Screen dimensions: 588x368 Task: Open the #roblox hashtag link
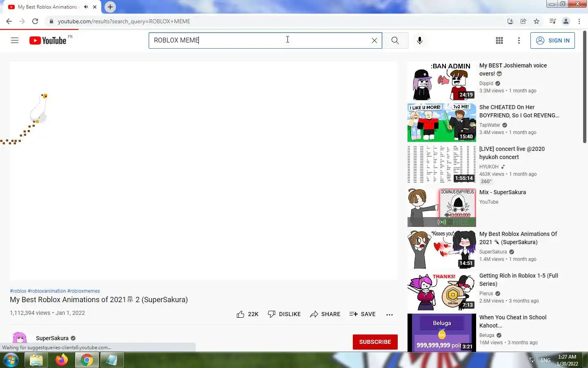coord(18,291)
